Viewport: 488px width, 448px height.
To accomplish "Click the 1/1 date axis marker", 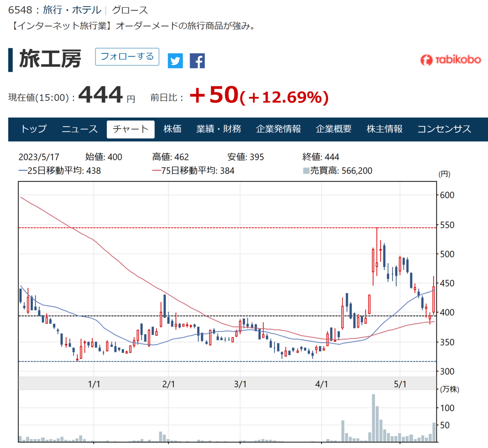I will point(94,384).
